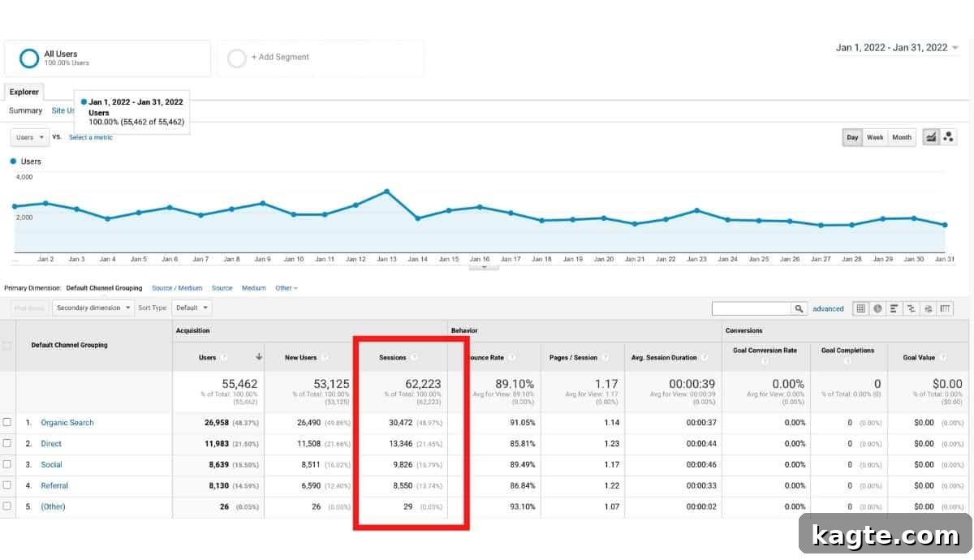
Task: Click the Users column sort arrow
Action: pyautogui.click(x=259, y=357)
